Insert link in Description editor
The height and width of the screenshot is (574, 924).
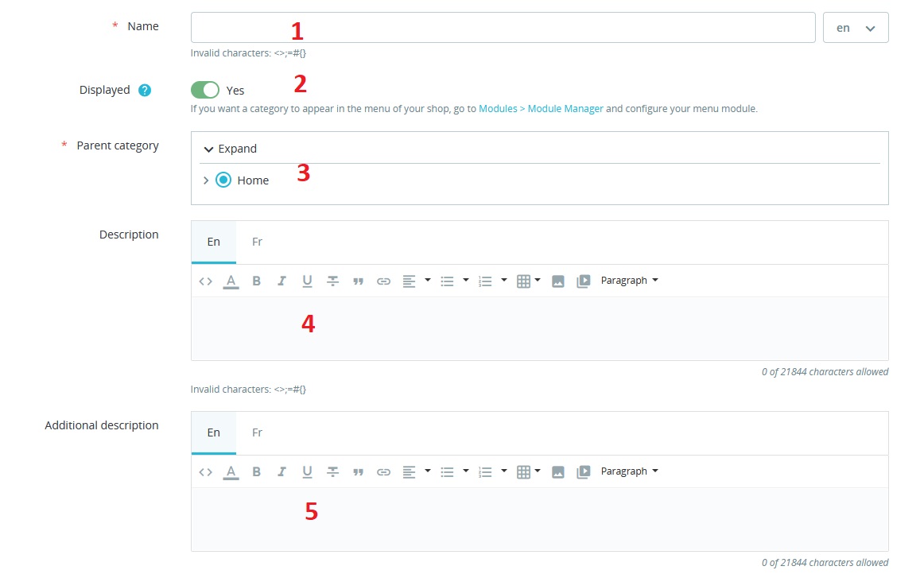click(x=383, y=281)
